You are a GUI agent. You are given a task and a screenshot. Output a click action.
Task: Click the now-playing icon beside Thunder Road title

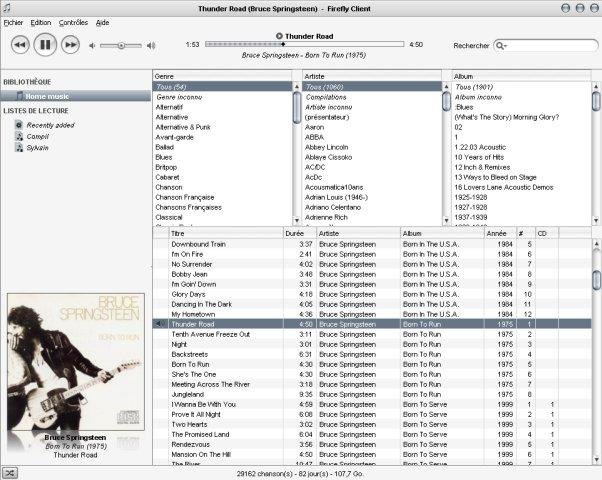tap(279, 36)
